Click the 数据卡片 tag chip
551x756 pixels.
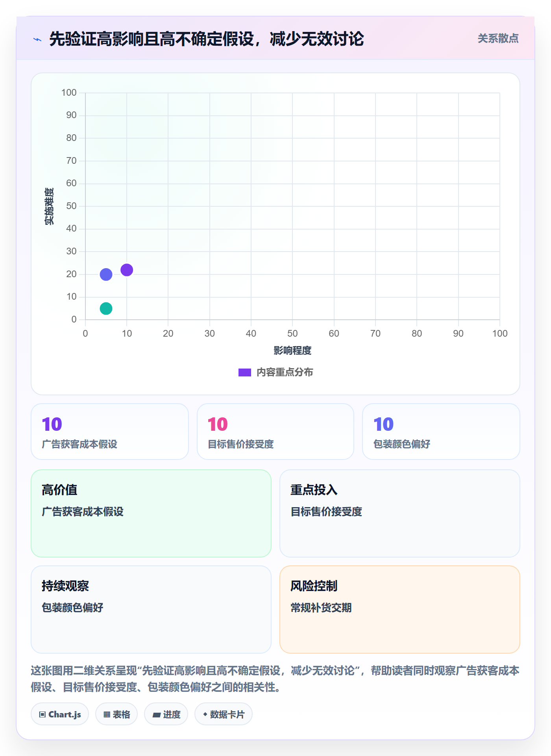(224, 714)
